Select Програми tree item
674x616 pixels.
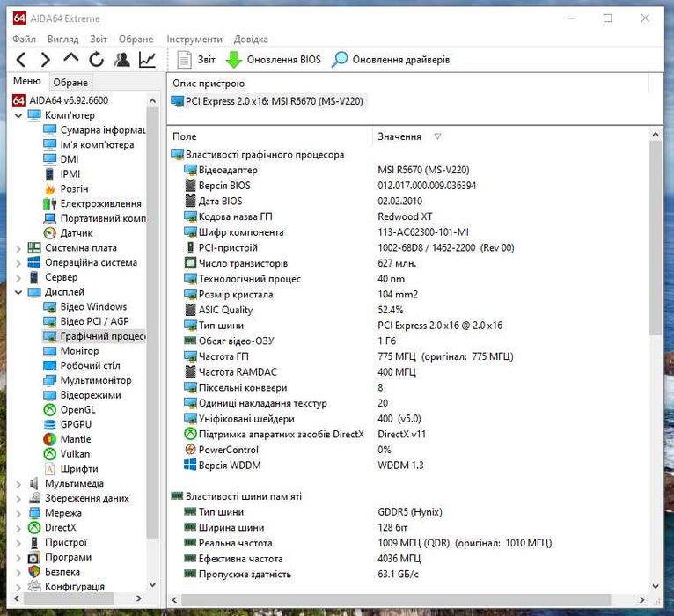(x=60, y=557)
